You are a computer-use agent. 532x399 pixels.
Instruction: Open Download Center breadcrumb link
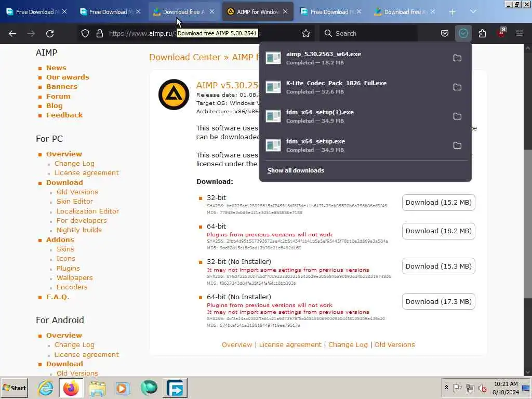point(185,57)
